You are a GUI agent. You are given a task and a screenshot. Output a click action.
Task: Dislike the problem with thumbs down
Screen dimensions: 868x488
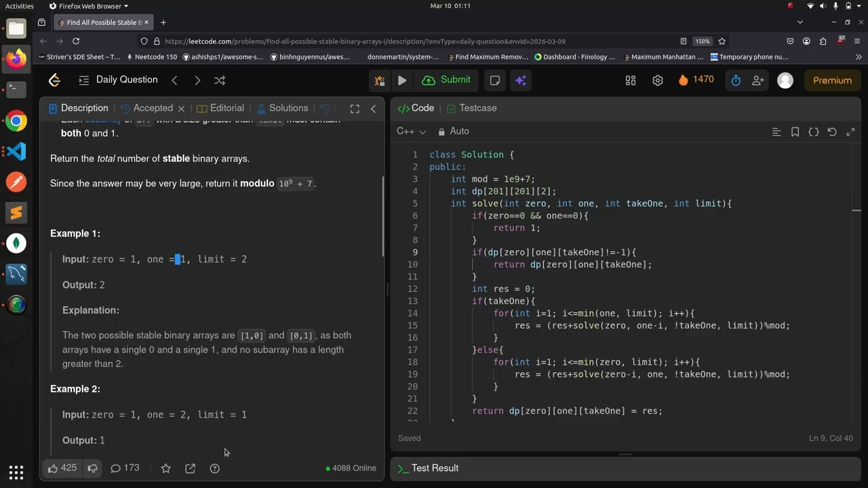[92, 468]
